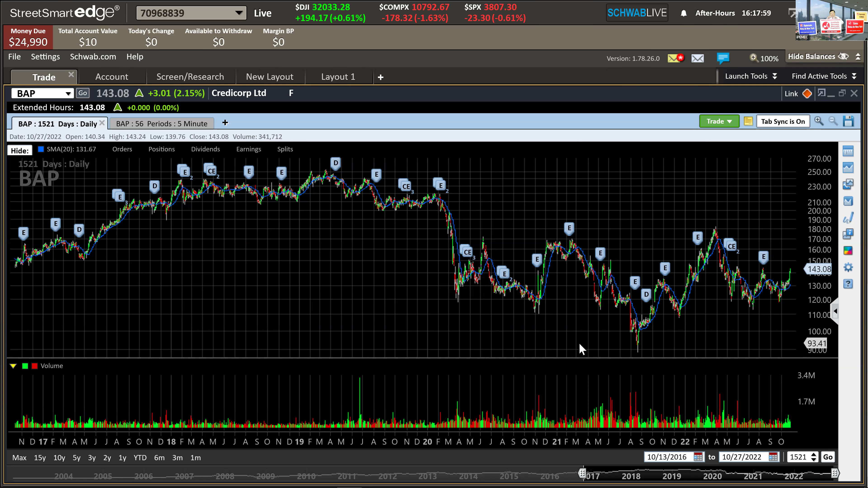
Task: Click the yellow chart notes icon
Action: [x=748, y=121]
